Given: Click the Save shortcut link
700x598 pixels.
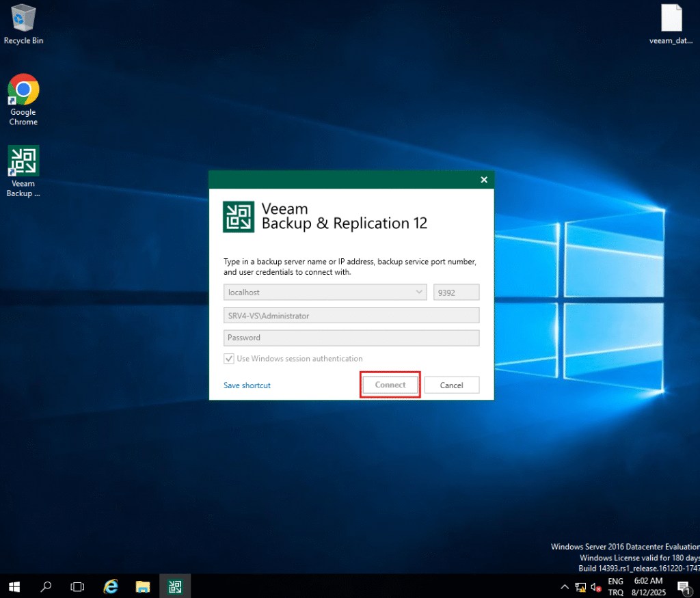Looking at the screenshot, I should click(x=247, y=385).
